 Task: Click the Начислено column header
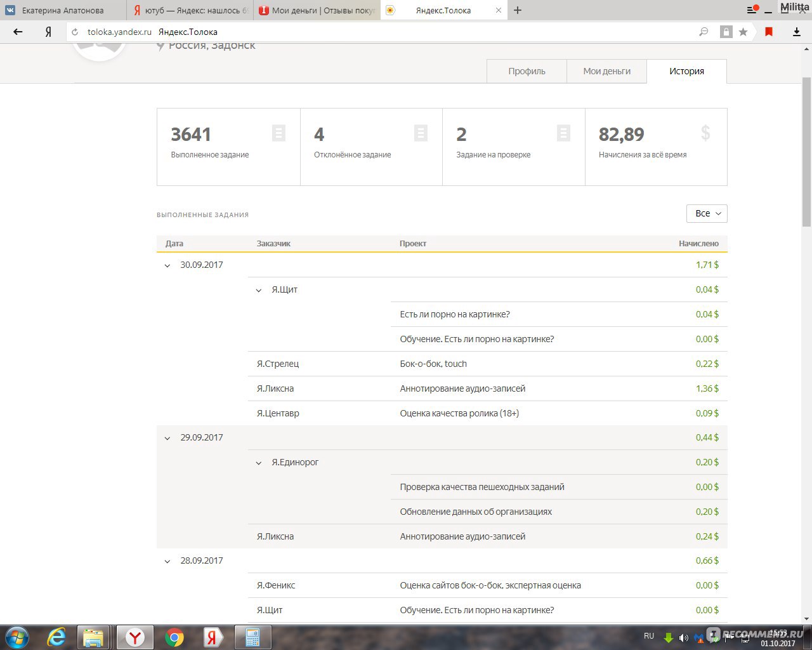698,244
